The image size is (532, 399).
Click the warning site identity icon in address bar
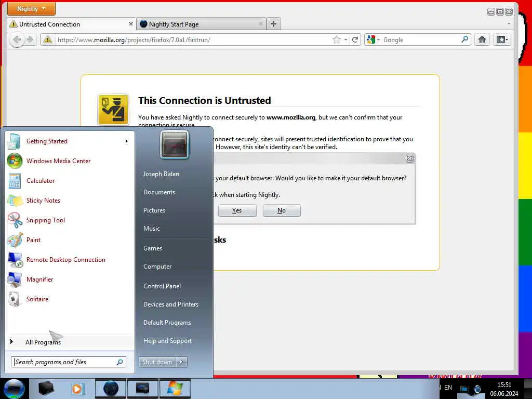[48, 39]
